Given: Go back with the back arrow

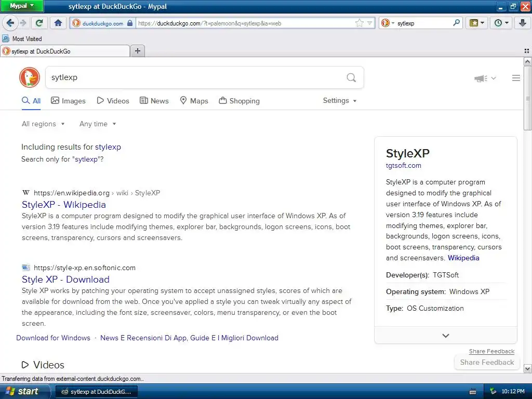Looking at the screenshot, I should pyautogui.click(x=10, y=23).
